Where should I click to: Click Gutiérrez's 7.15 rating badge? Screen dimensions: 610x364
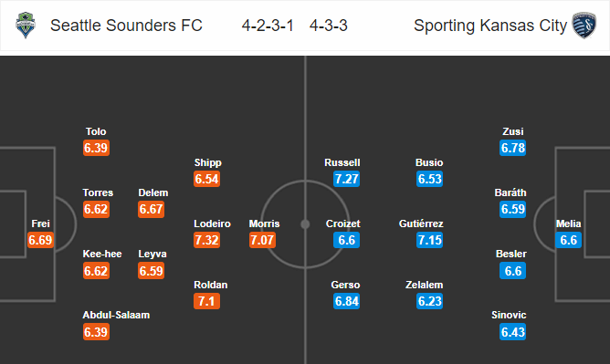pos(429,240)
